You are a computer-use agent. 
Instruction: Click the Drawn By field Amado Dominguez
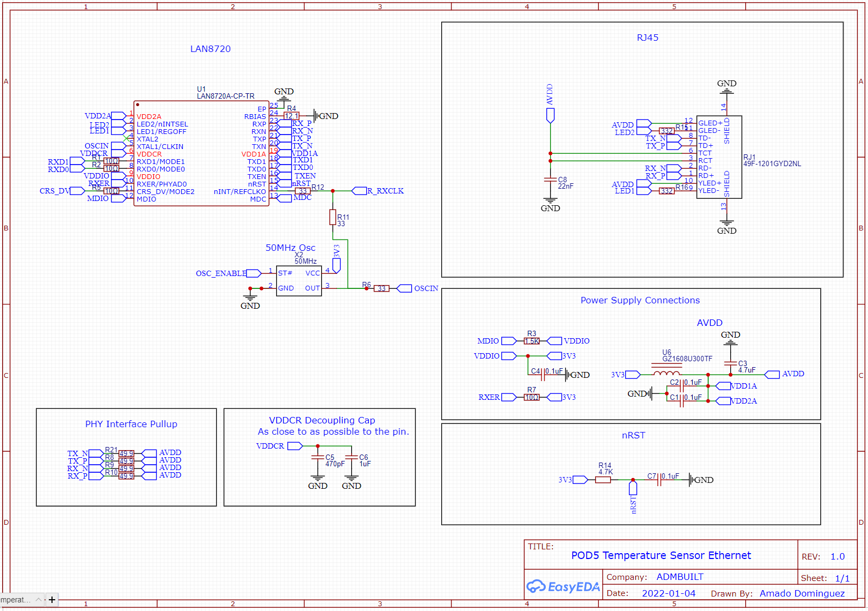(802, 593)
